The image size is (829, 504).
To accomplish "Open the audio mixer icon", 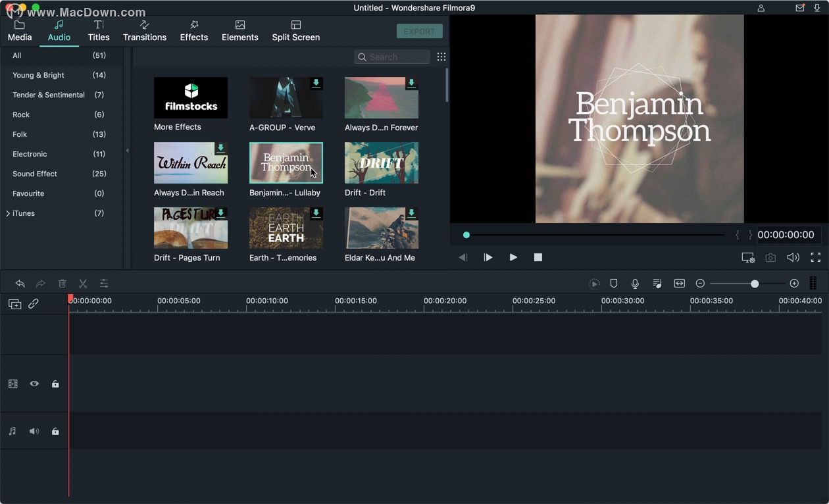I will (657, 284).
